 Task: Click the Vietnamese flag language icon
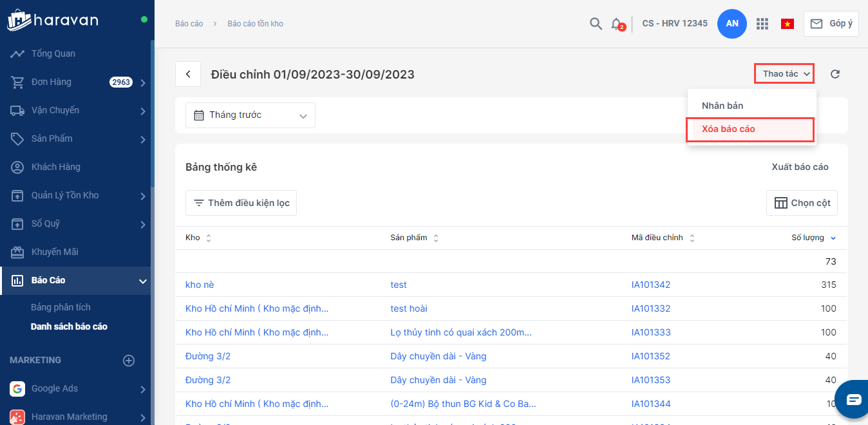pos(787,24)
